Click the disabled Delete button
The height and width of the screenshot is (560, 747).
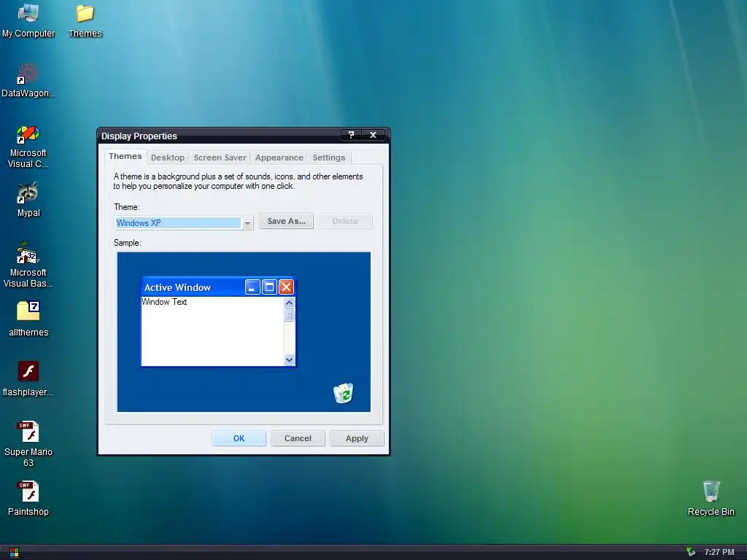[345, 221]
